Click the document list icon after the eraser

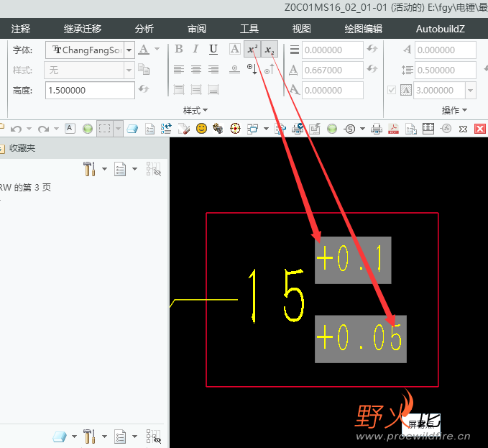click(x=150, y=129)
